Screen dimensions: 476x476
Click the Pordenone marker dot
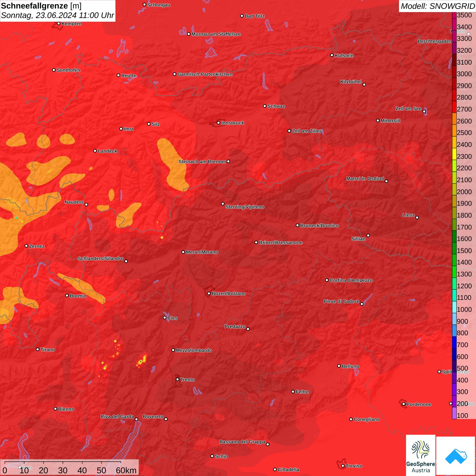[404, 404]
